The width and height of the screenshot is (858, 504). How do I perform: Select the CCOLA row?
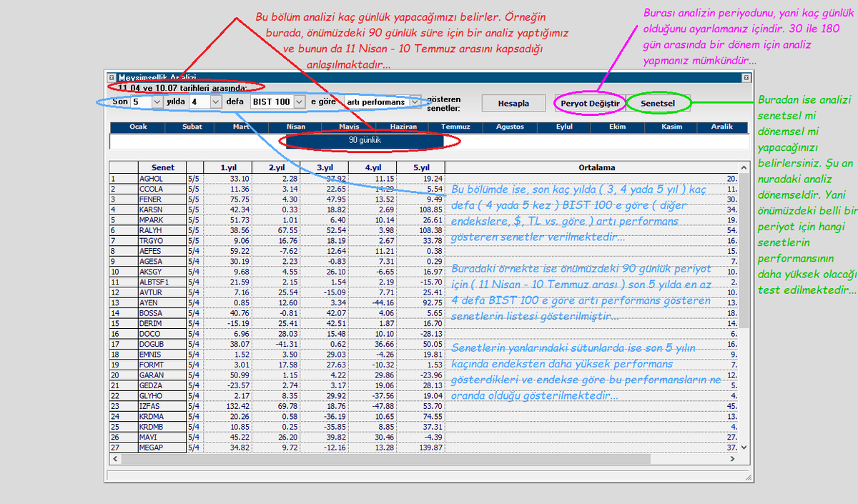coord(424,189)
